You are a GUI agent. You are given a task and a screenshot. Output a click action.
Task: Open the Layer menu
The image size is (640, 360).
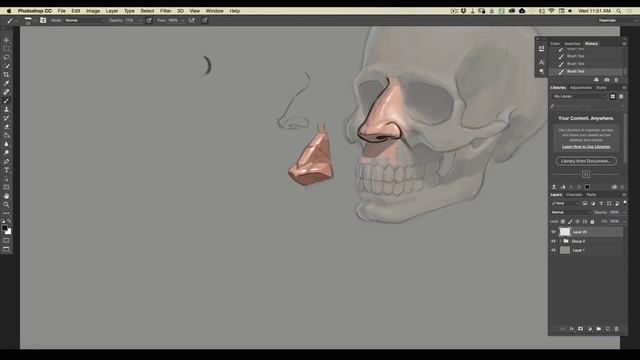click(112, 11)
